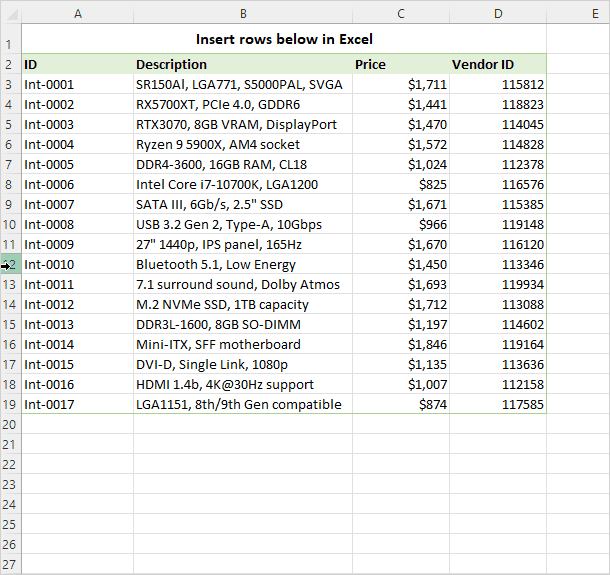Viewport: 610px width, 575px height.
Task: Select price cell $1,441
Action: [401, 104]
